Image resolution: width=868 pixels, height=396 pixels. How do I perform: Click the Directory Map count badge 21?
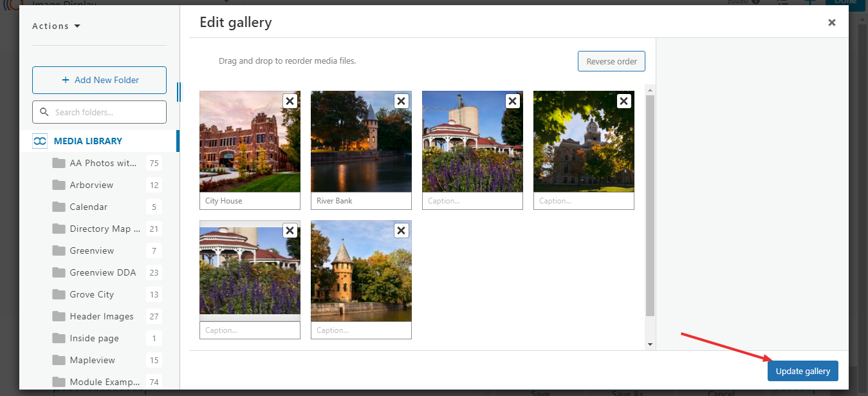pos(154,229)
